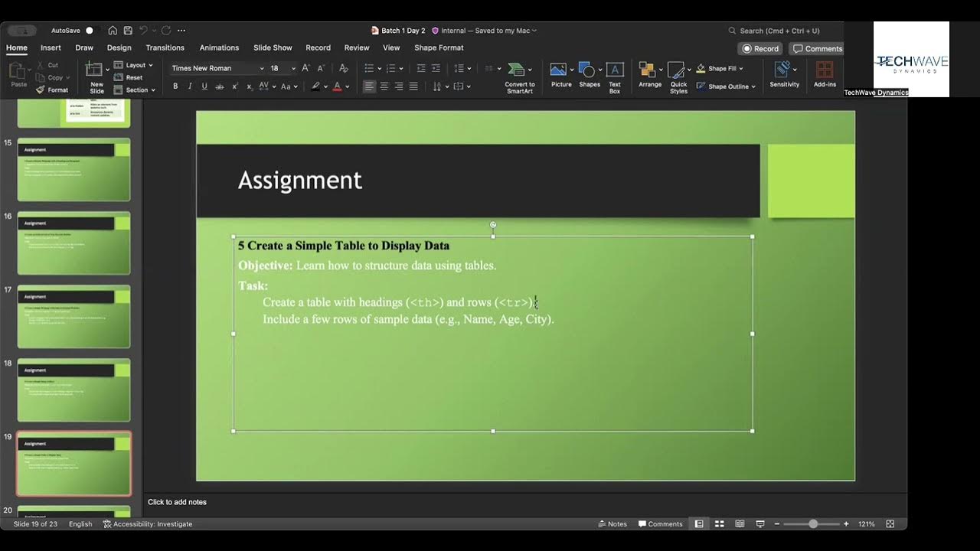The height and width of the screenshot is (551, 980).
Task: Click the Record button at top right
Action: coord(760,48)
